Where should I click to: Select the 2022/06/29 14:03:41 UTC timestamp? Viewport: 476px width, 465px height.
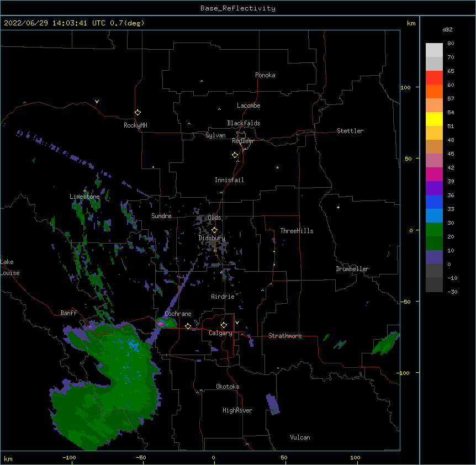coord(55,23)
